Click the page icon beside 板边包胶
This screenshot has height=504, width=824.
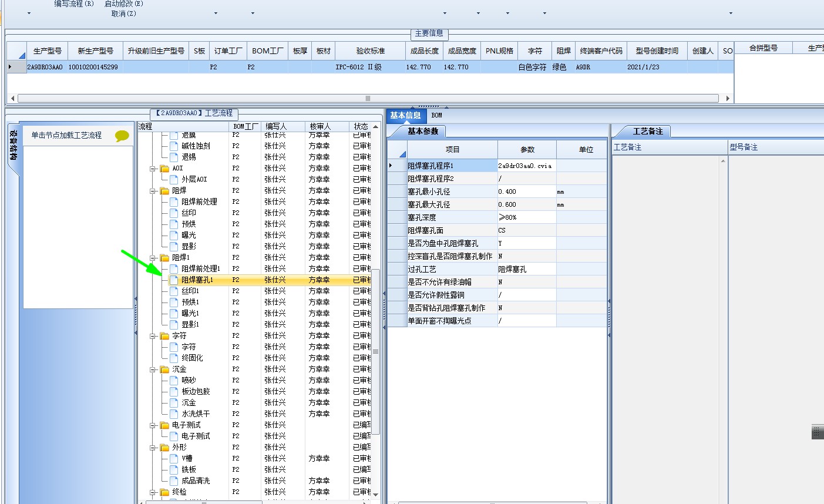(x=174, y=392)
